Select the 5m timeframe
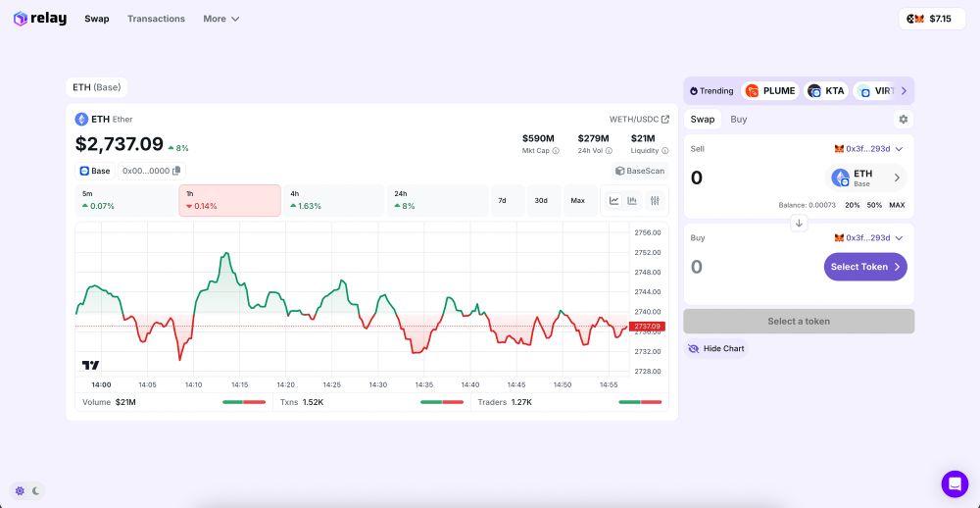The width and height of the screenshot is (980, 508). click(125, 200)
